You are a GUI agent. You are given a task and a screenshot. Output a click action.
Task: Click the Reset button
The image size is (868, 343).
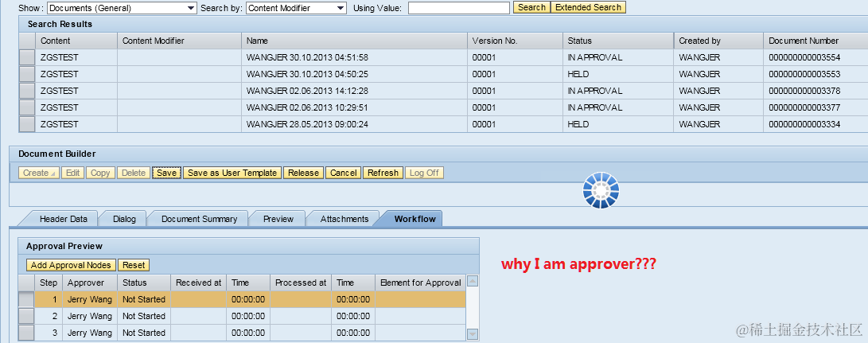(x=134, y=266)
